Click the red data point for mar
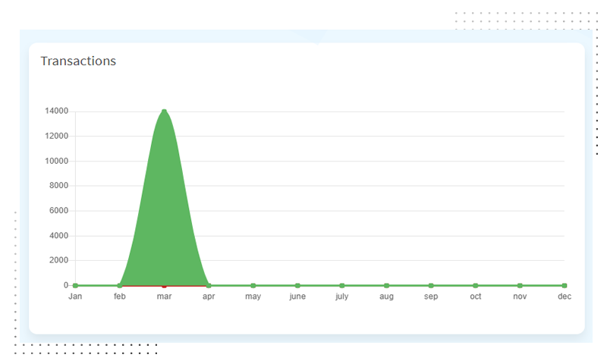The height and width of the screenshot is (364, 607). coord(164,286)
